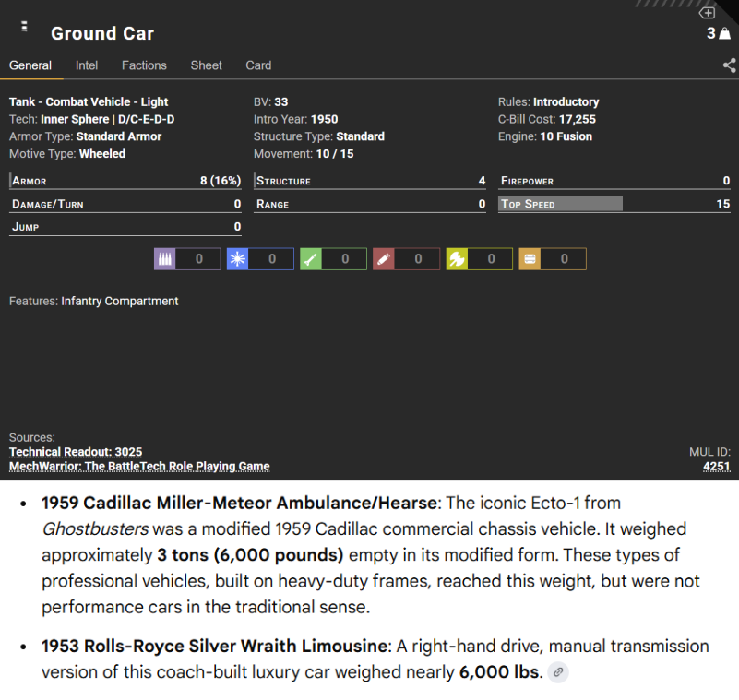Click the add-to-force plus icon
Viewport: 739px width, 700px height.
tap(708, 13)
